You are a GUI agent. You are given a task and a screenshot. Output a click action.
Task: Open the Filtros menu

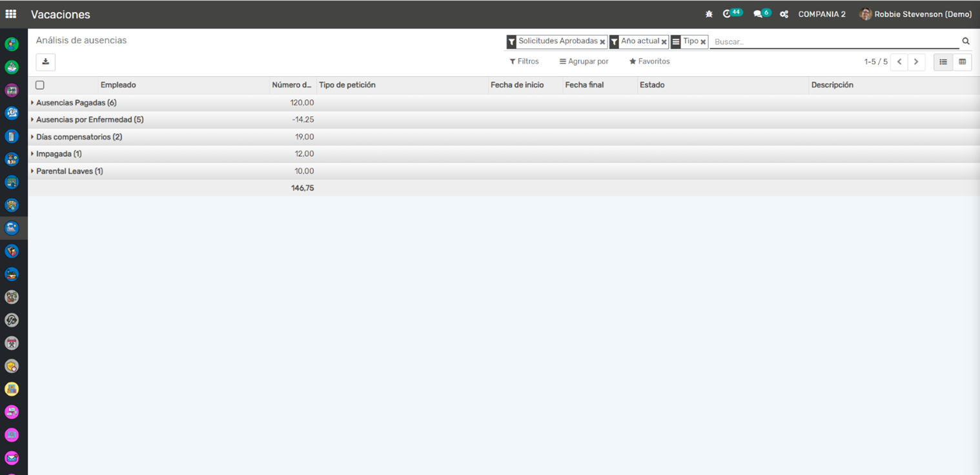coord(524,61)
